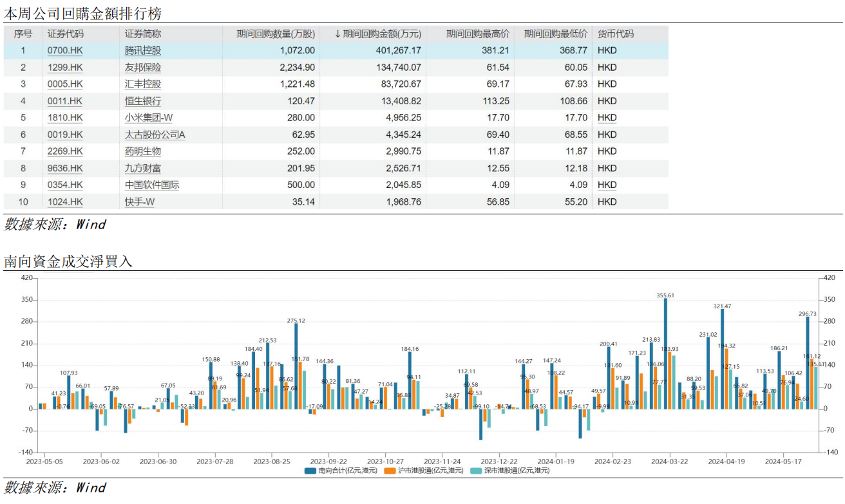The image size is (845, 504).
Task: Click the 2024-03-22 date axis label
Action: pyautogui.click(x=669, y=462)
